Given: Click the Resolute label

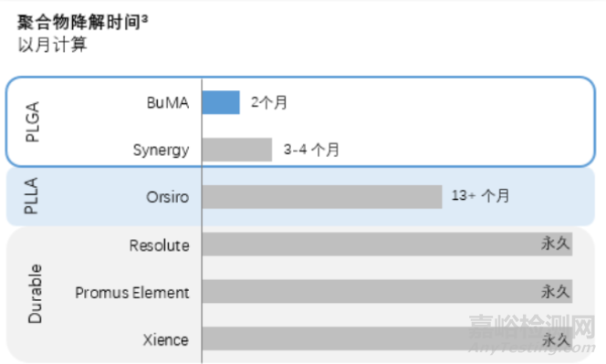Looking at the screenshot, I should (x=159, y=245).
